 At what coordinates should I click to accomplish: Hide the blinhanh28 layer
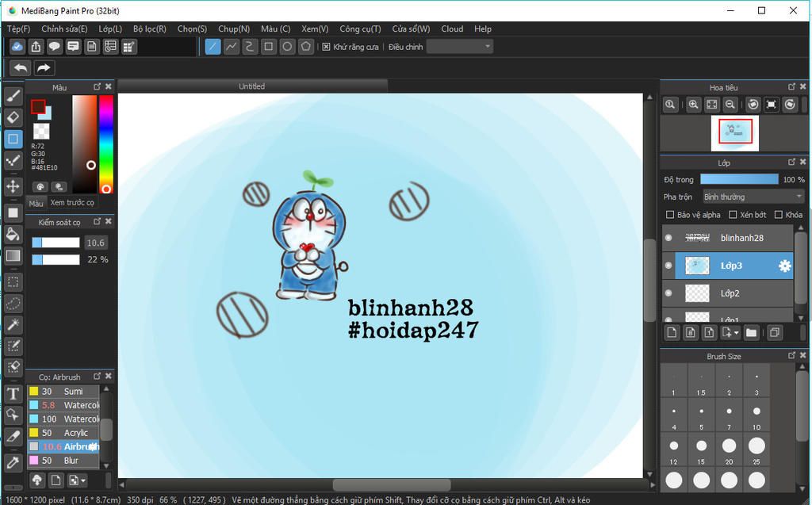pyautogui.click(x=668, y=238)
